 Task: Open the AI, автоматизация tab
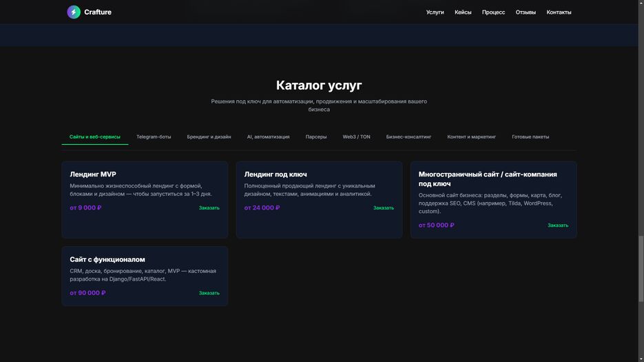(268, 137)
